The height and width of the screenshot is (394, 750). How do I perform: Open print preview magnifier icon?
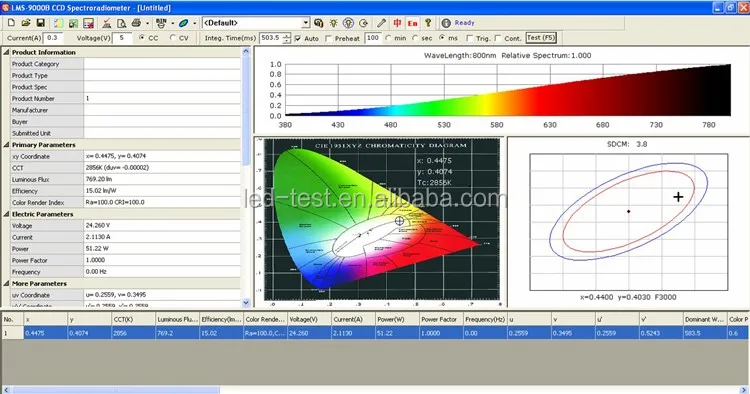click(x=121, y=23)
